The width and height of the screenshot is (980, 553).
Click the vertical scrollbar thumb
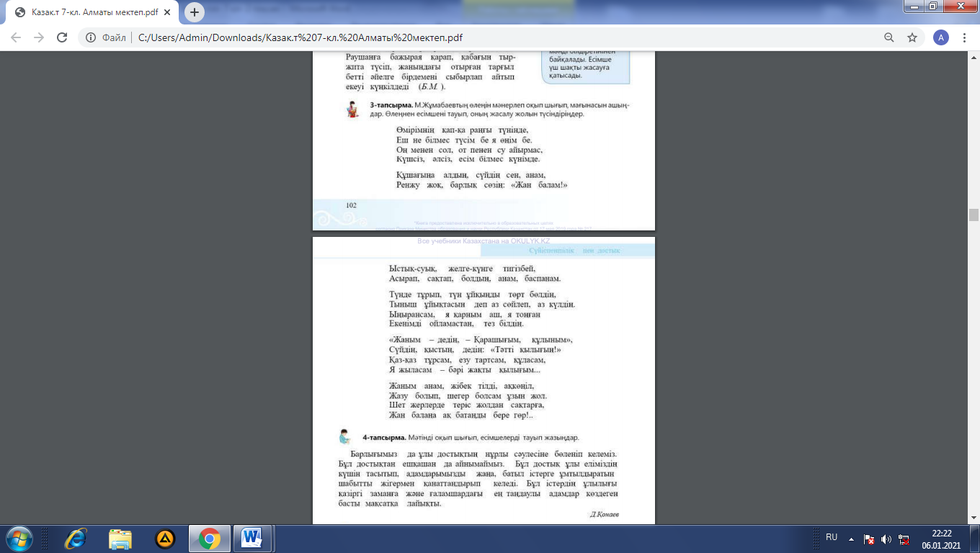pos(974,215)
